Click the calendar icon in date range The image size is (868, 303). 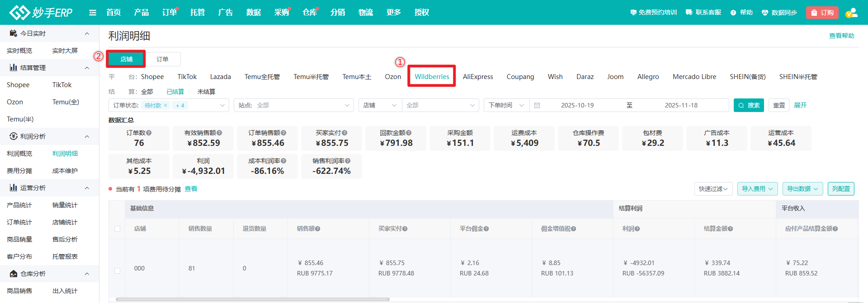537,106
